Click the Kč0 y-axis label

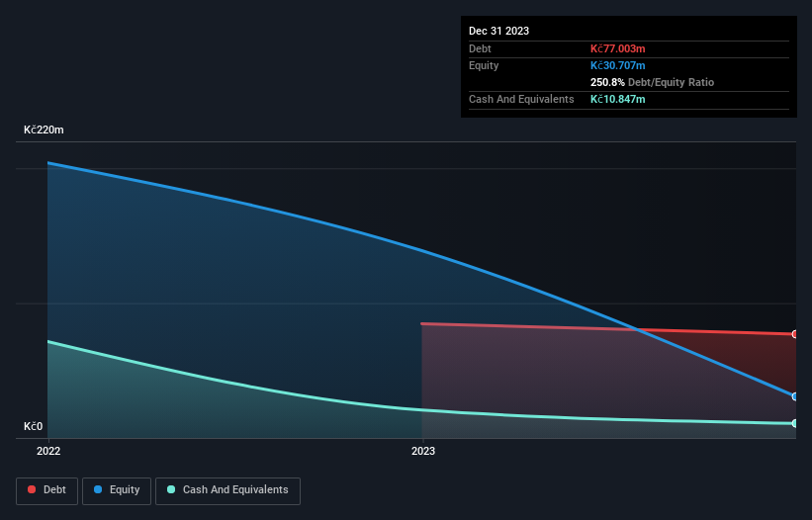[x=34, y=426]
